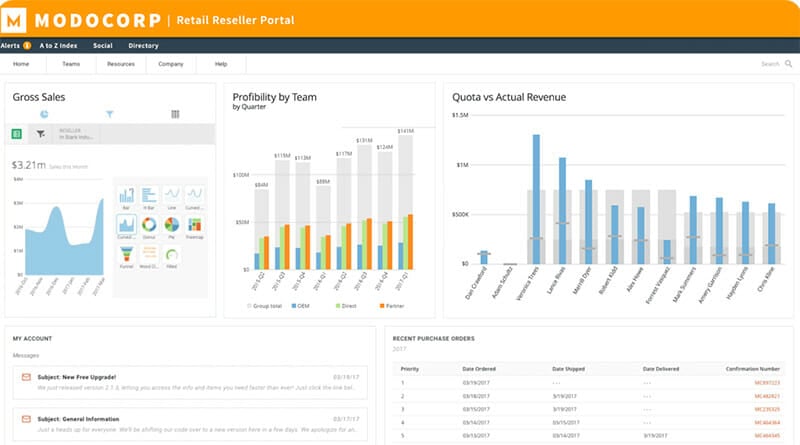Choose the Funnel chart type

tap(126, 256)
